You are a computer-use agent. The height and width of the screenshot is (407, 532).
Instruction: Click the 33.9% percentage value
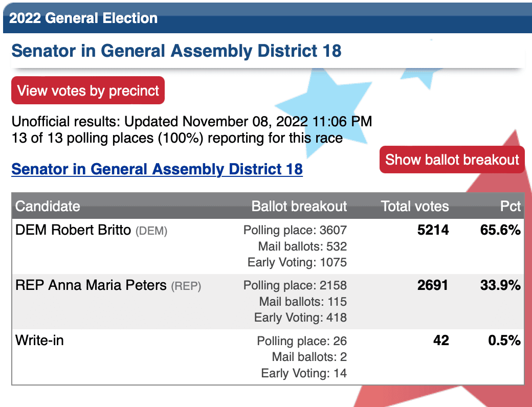[x=500, y=285]
